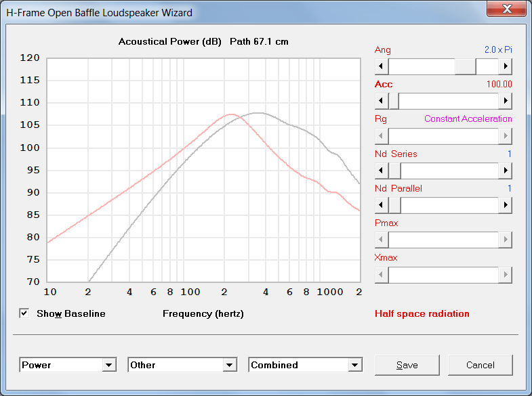Close the H-Frame Wizard window

506,9
